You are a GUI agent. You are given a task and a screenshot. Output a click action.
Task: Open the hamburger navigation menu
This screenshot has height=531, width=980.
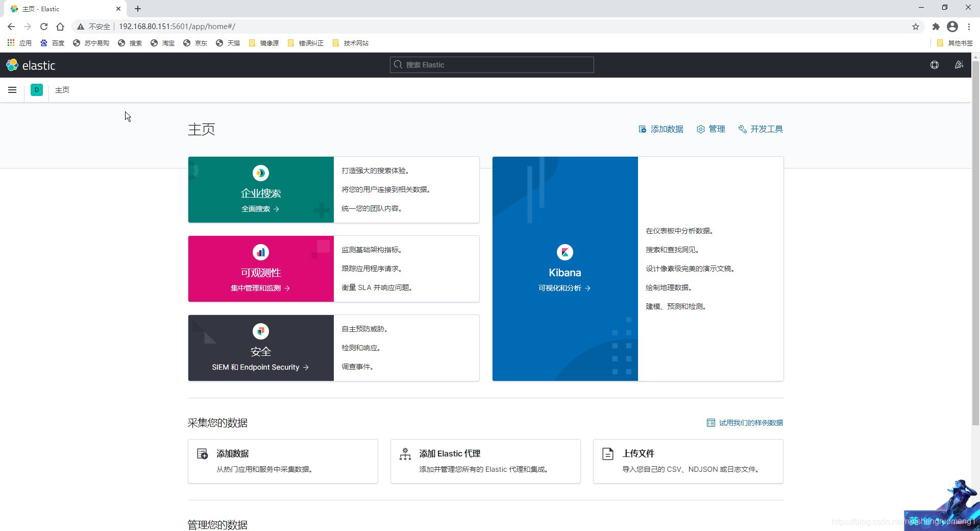click(12, 90)
